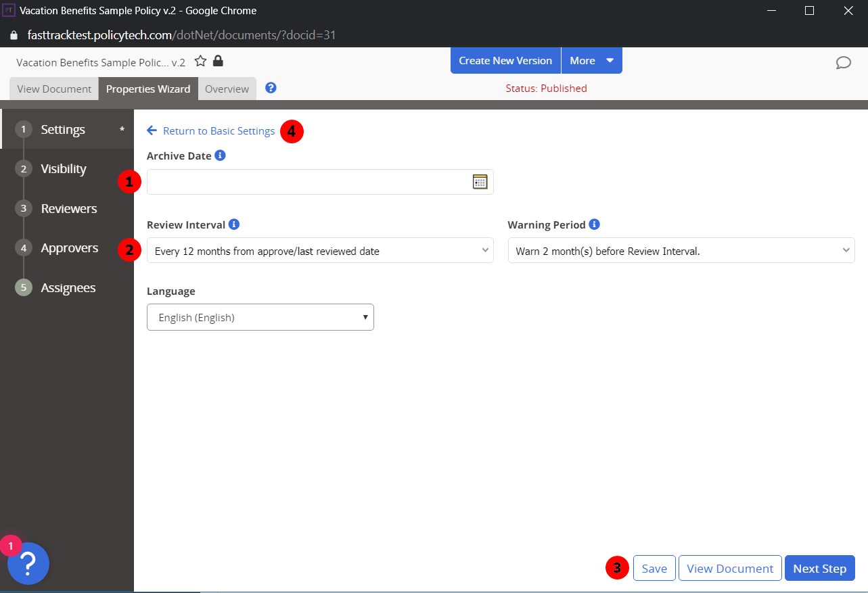Image resolution: width=868 pixels, height=593 pixels.
Task: Switch to the Overview tab
Action: (227, 88)
